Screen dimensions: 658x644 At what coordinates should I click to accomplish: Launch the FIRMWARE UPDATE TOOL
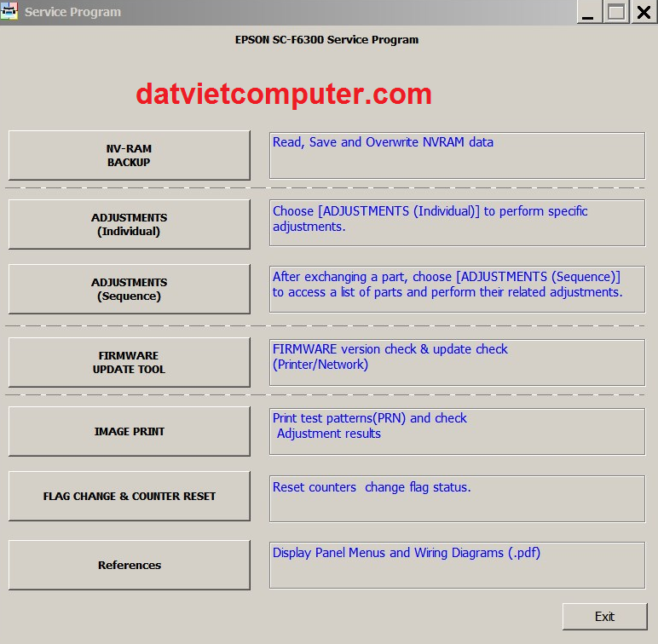129,362
